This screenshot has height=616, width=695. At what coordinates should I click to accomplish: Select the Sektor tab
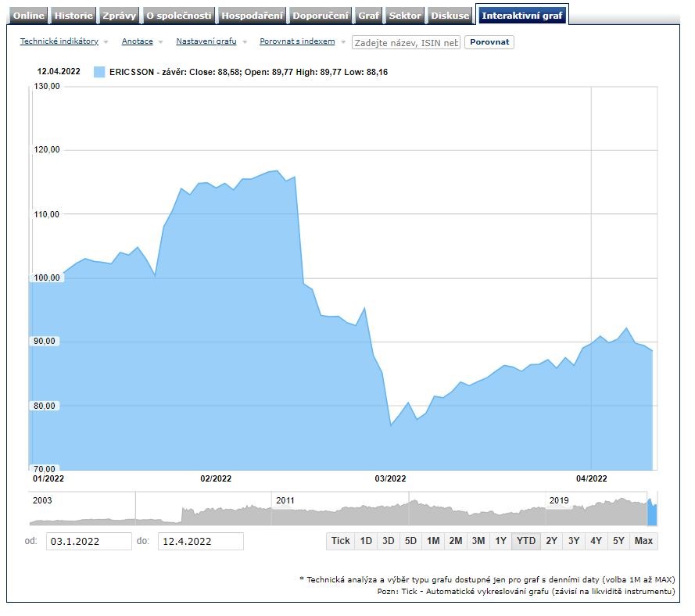click(405, 16)
